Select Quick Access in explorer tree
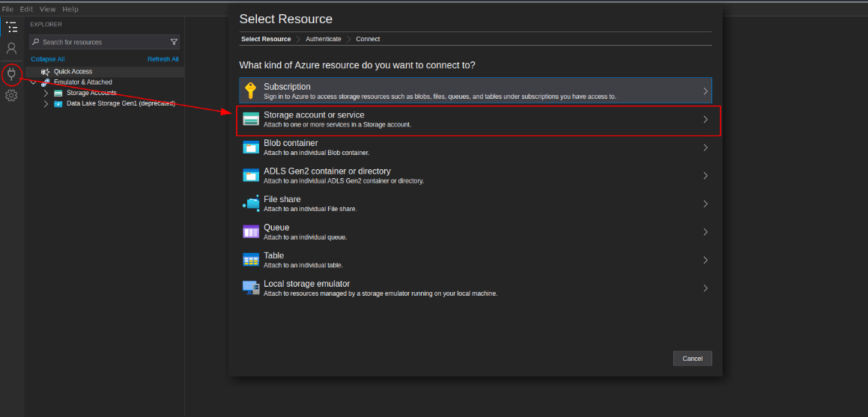Screen dimensions: 868x417 point(105,72)
